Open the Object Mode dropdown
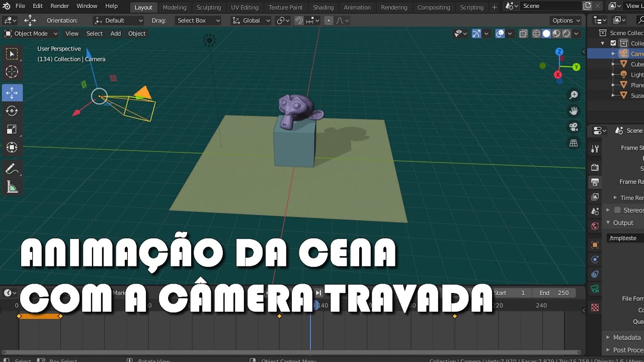This screenshot has height=362, width=644. click(31, 34)
